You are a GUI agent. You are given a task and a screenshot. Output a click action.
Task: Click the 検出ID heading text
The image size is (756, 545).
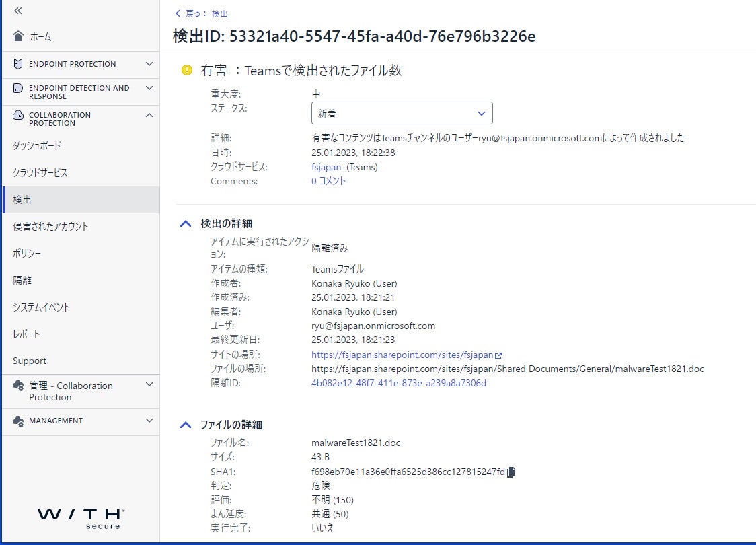[354, 36]
